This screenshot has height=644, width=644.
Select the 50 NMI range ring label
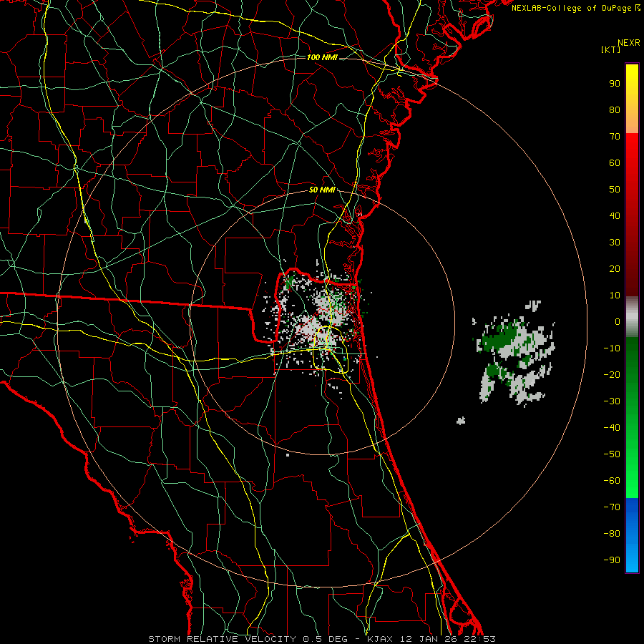tap(322, 190)
